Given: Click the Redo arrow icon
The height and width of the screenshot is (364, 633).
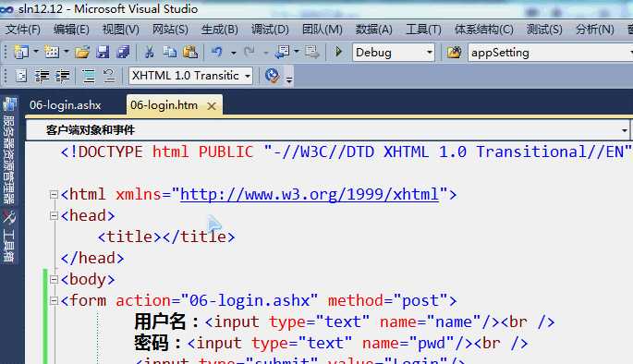Looking at the screenshot, I should pos(250,52).
